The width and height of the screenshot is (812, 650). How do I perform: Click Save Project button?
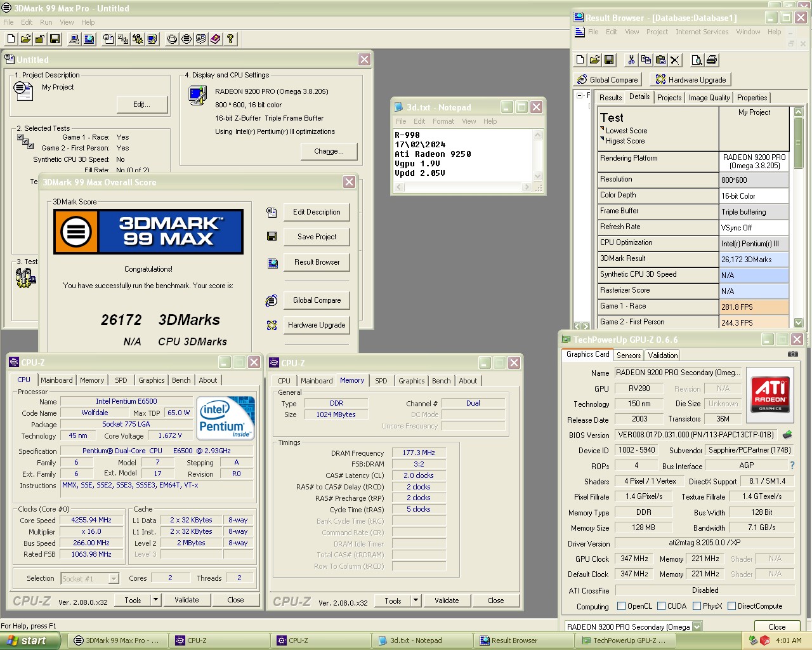317,237
